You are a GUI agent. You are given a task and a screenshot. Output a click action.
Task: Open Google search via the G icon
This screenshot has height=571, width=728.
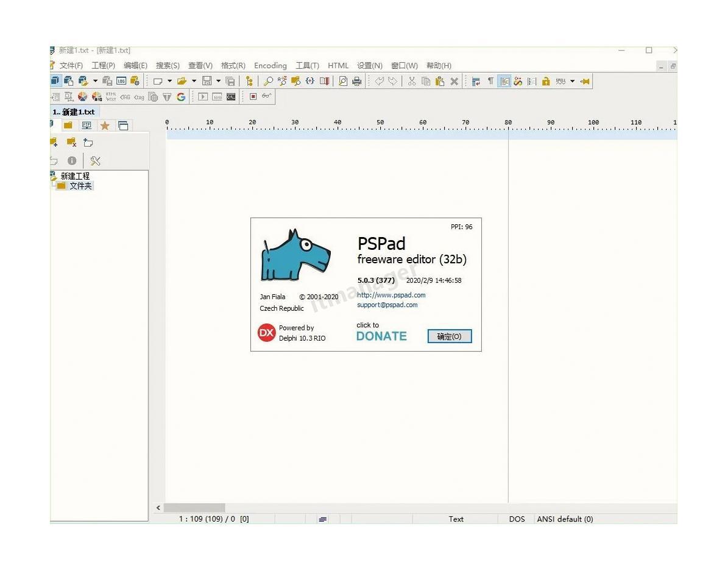181,97
